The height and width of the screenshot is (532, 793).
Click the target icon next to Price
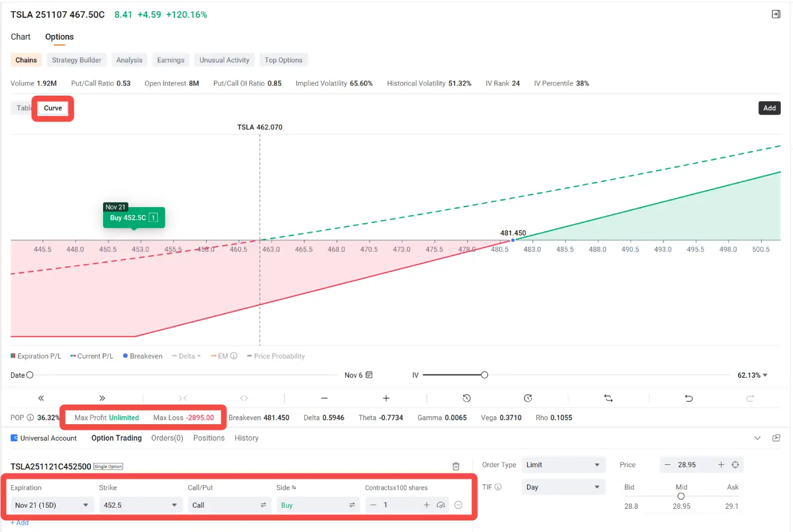(x=735, y=465)
